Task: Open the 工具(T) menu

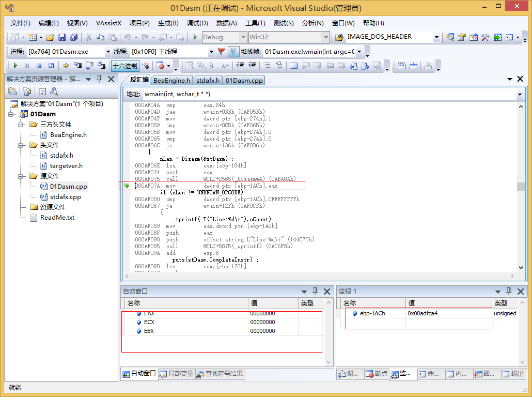Action: 255,23
